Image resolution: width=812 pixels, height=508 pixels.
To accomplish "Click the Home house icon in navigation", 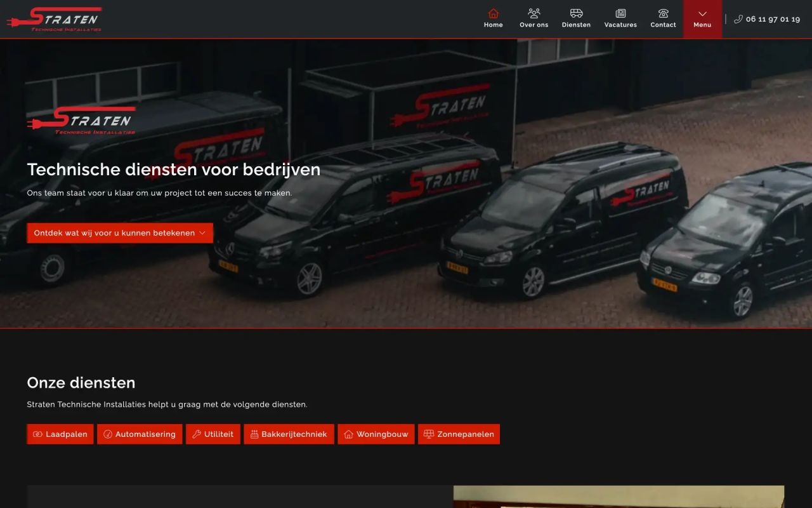I will (x=494, y=13).
